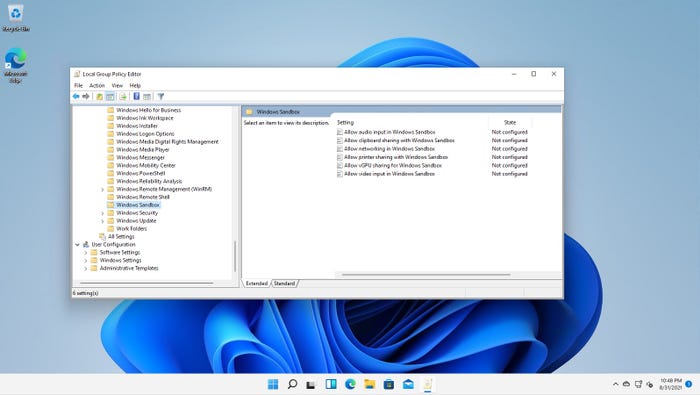Open the File menu
This screenshot has width=700, height=395.
[79, 85]
